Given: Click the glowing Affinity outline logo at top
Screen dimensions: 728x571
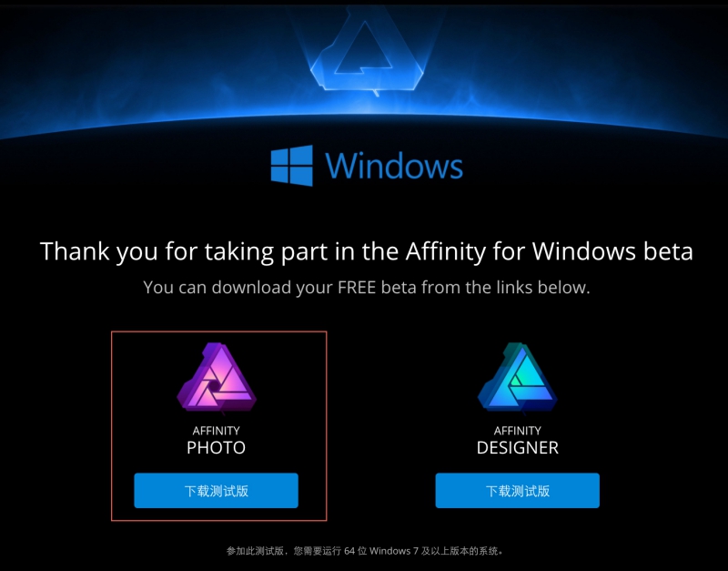Looking at the screenshot, I should [x=367, y=51].
